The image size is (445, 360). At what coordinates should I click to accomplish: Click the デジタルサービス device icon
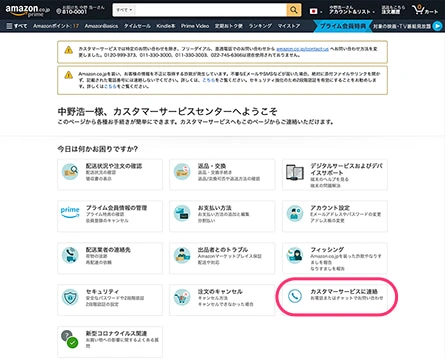coord(295,172)
